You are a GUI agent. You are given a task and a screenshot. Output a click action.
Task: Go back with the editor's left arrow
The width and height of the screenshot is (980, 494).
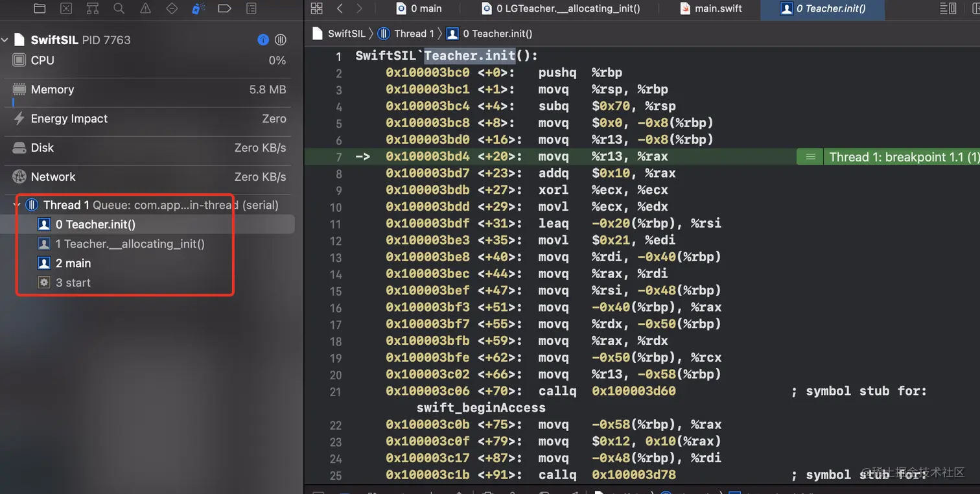click(340, 8)
